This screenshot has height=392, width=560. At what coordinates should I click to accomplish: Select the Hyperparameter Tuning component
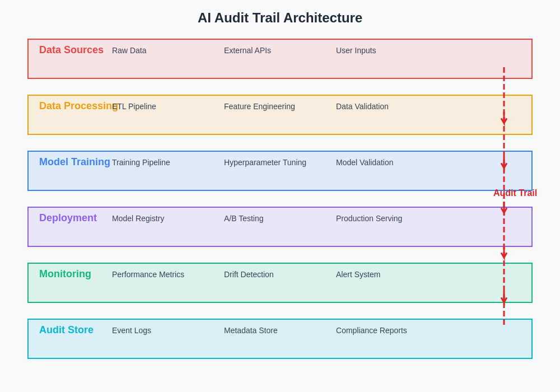pos(265,162)
